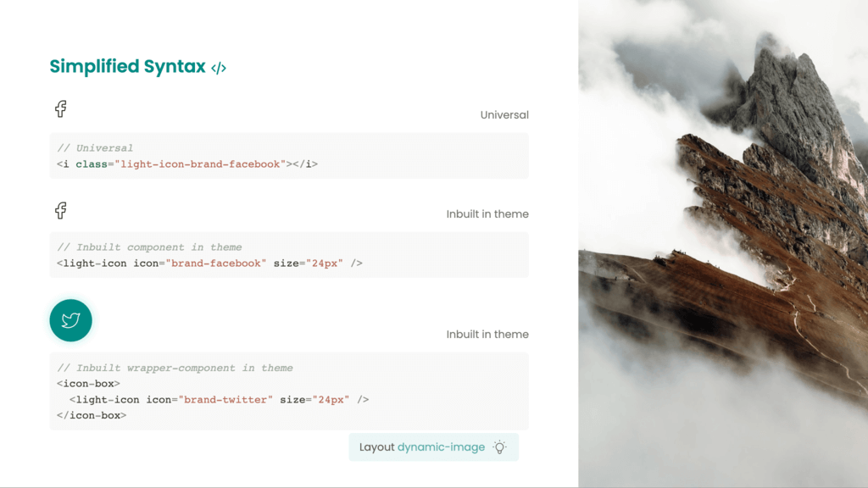868x488 pixels.
Task: Click the word 'Layout' in the bottom badge
Action: click(377, 447)
